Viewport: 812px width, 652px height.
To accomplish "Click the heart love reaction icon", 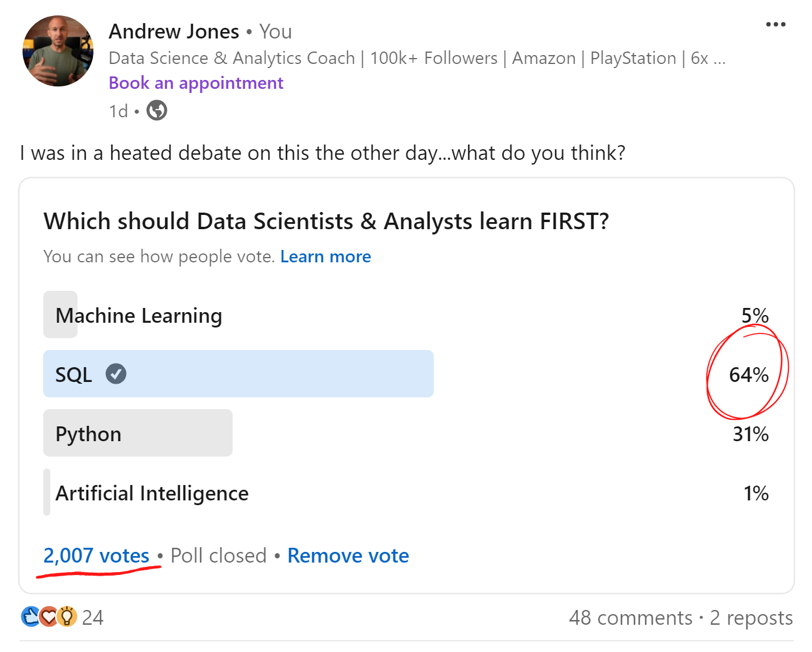I will [49, 616].
